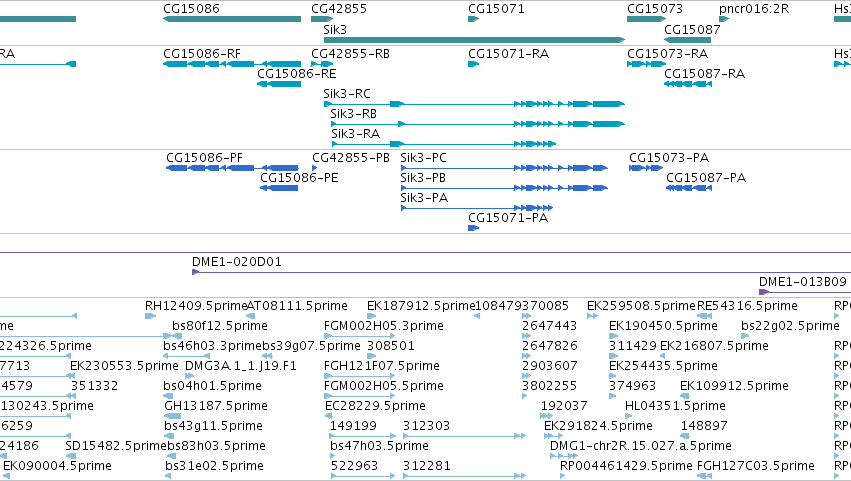Click the Sik3-RB transcript label
The height and width of the screenshot is (481, 851).
point(353,114)
